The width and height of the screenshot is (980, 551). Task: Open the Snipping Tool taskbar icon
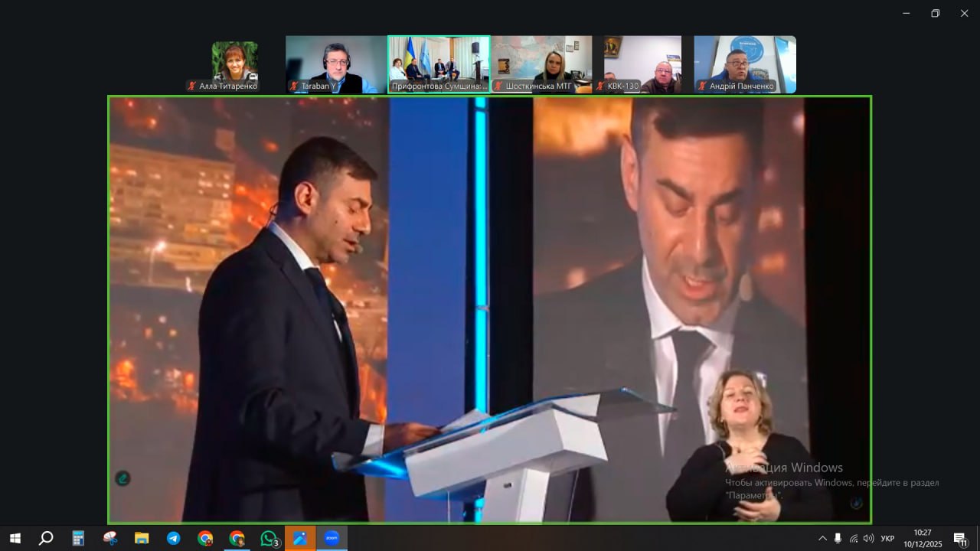point(110,538)
